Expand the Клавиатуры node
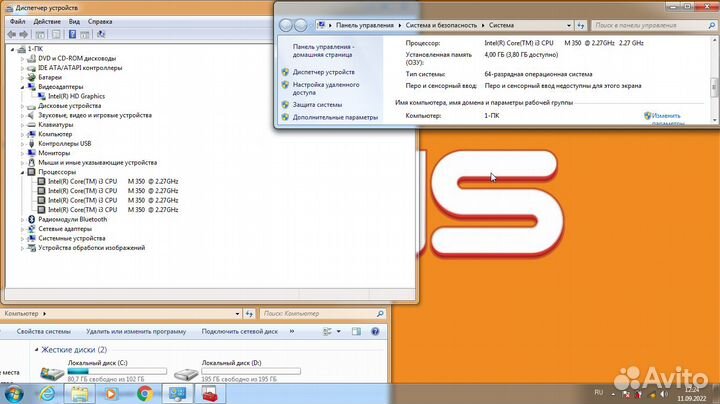The height and width of the screenshot is (404, 720). pos(22,125)
